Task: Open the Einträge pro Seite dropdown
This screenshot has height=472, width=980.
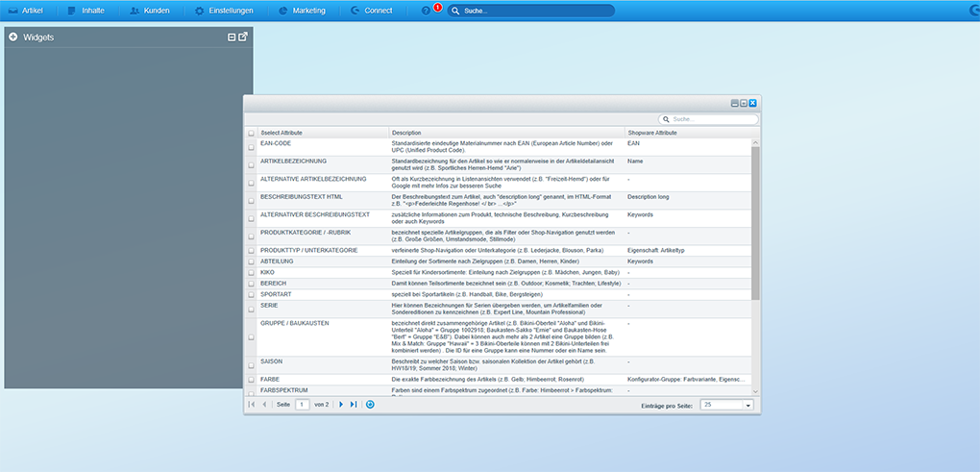Action: tap(747, 406)
